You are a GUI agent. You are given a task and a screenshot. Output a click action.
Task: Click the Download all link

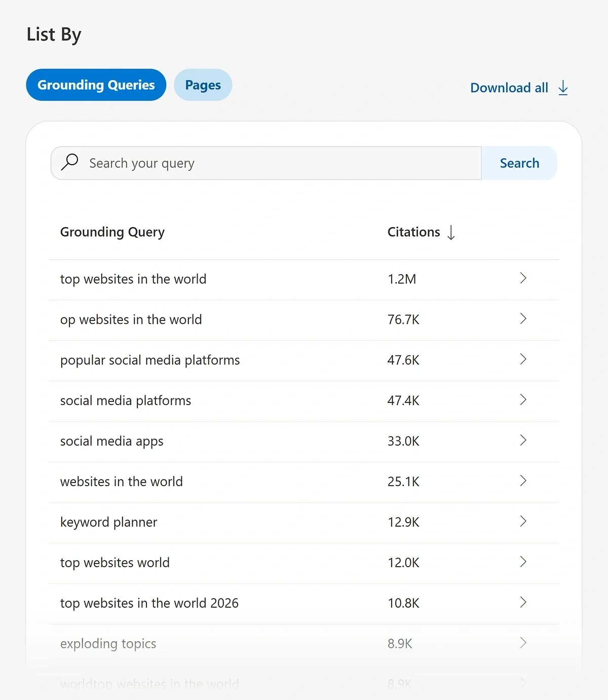click(x=509, y=88)
